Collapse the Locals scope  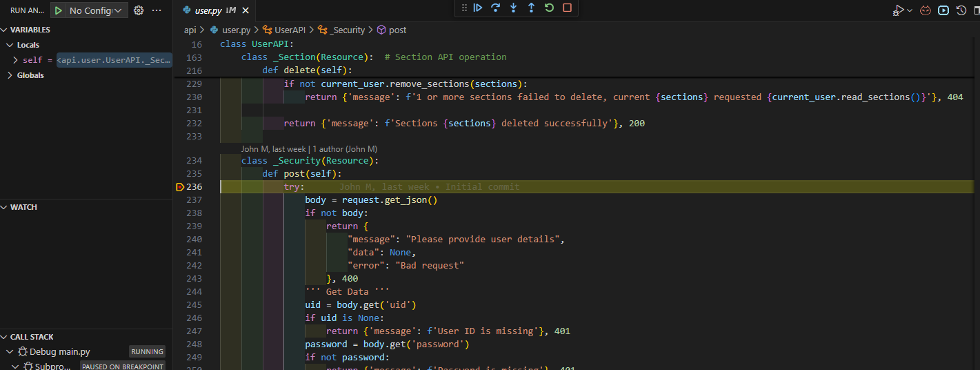coord(10,45)
